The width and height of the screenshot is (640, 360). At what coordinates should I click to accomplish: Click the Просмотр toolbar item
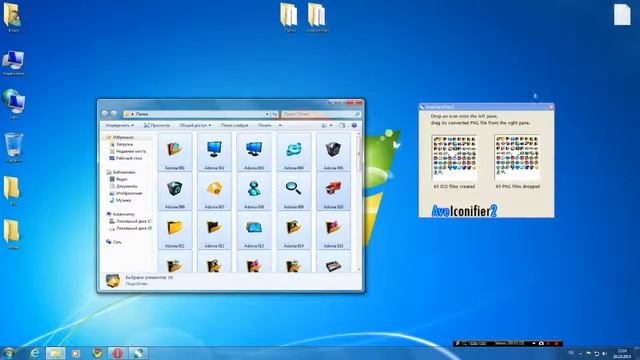click(157, 125)
